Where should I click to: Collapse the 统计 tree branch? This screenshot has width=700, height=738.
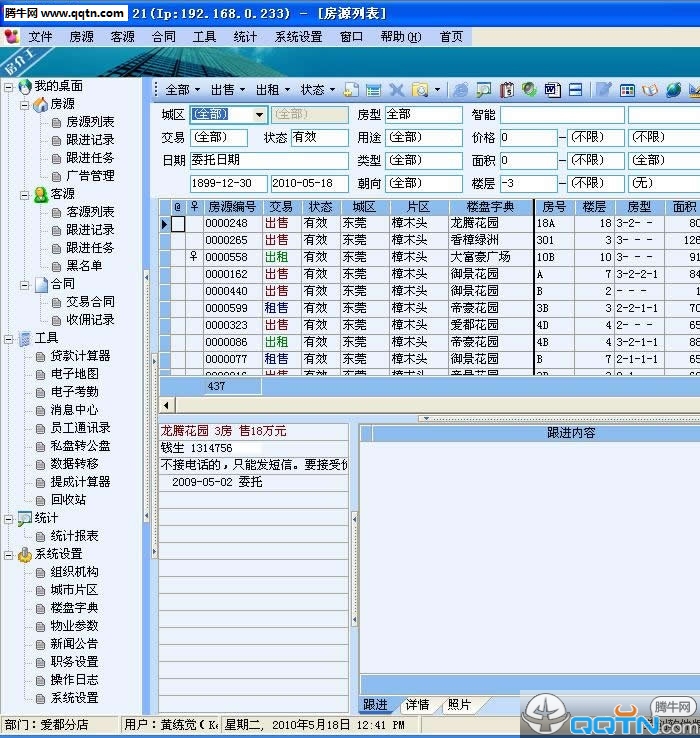[8, 520]
